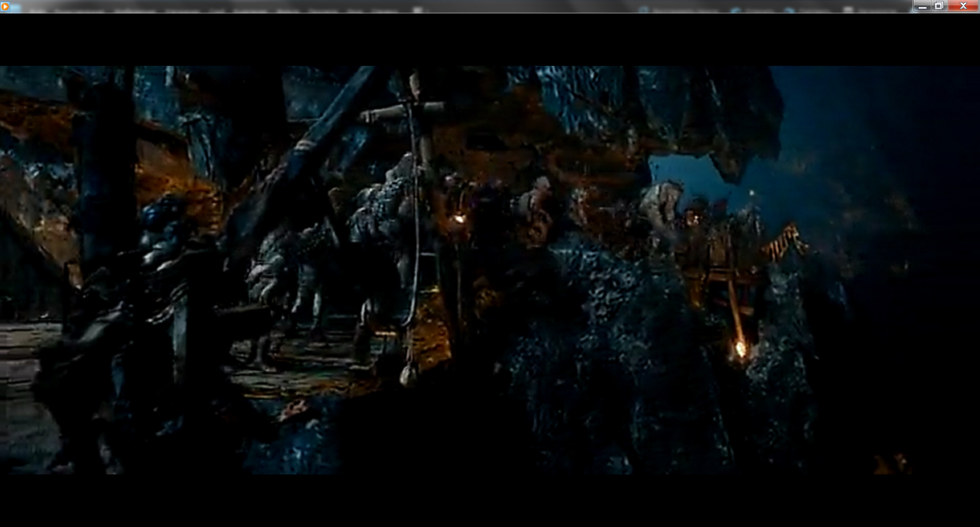The width and height of the screenshot is (980, 527).
Task: Click the glowing lantern in the video center
Action: tap(459, 219)
